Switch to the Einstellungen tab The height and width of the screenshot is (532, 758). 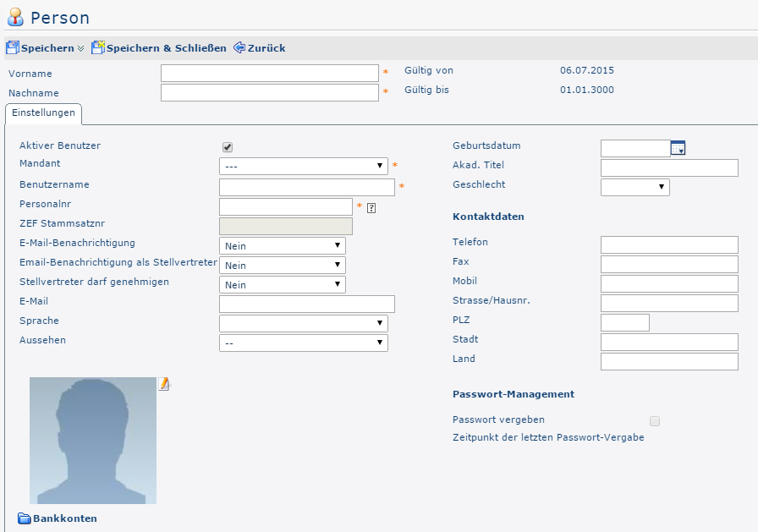(42, 113)
